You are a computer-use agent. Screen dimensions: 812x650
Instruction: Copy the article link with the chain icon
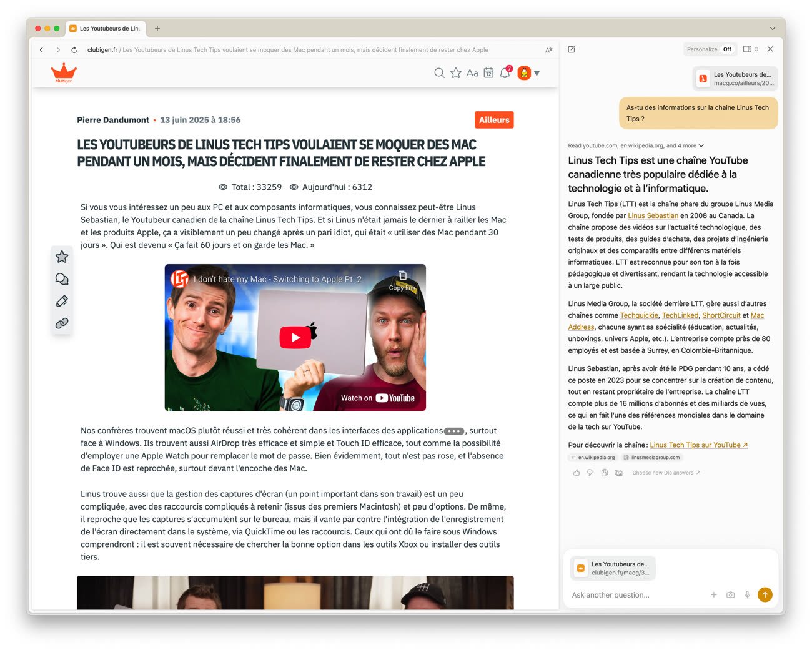pos(62,323)
